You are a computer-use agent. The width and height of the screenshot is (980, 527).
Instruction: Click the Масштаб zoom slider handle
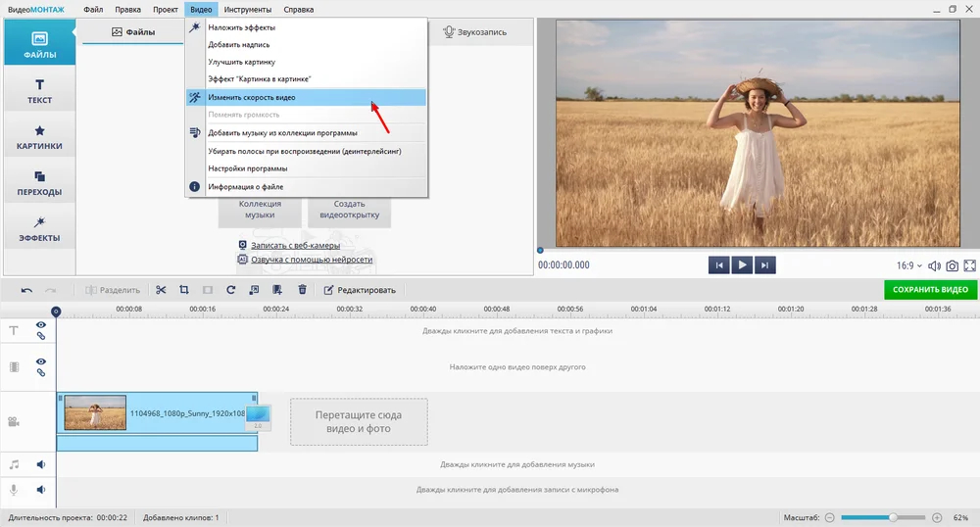(x=893, y=517)
